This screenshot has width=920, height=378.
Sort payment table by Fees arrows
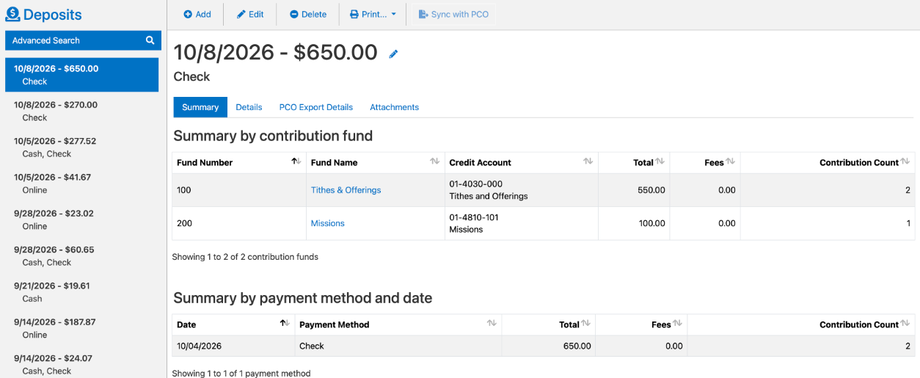pos(677,324)
